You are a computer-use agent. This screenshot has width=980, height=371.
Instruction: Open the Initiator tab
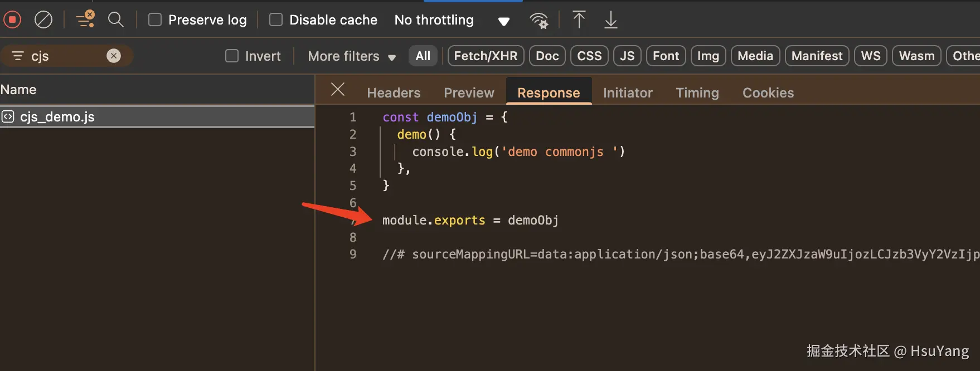628,92
